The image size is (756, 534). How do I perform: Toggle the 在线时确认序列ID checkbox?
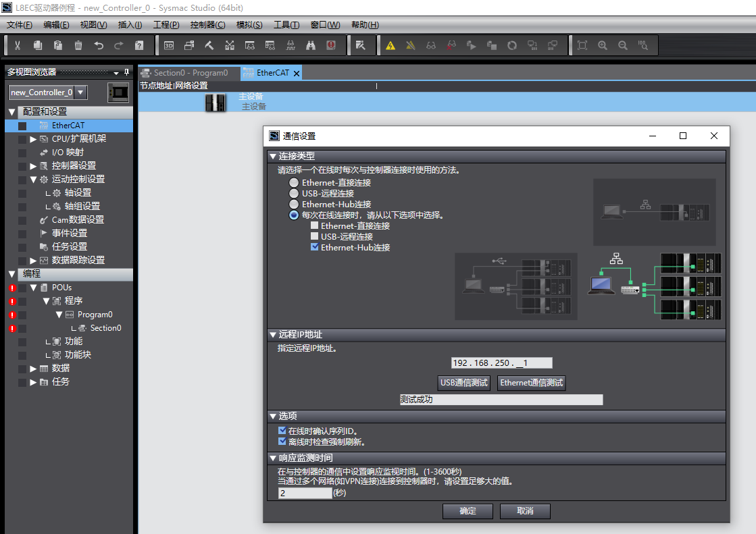pyautogui.click(x=282, y=431)
